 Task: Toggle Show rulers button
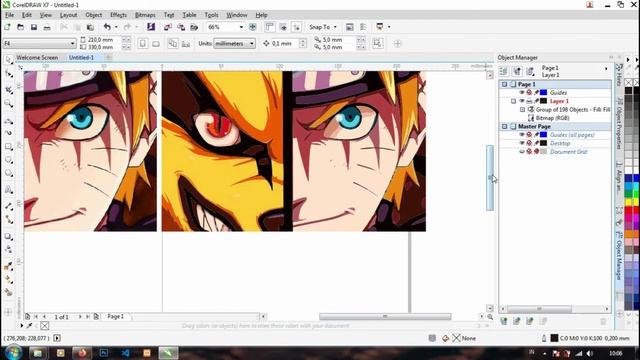point(270,27)
